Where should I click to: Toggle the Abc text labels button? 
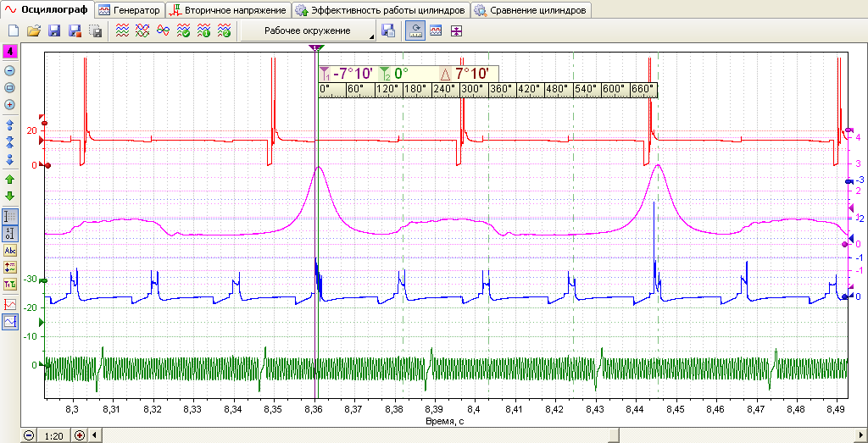[x=10, y=251]
